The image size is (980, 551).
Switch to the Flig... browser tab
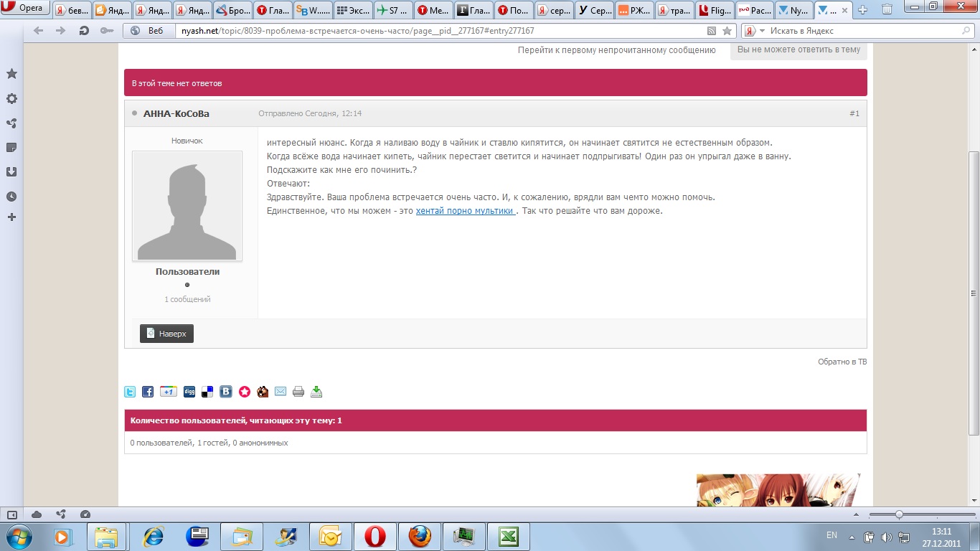click(714, 10)
